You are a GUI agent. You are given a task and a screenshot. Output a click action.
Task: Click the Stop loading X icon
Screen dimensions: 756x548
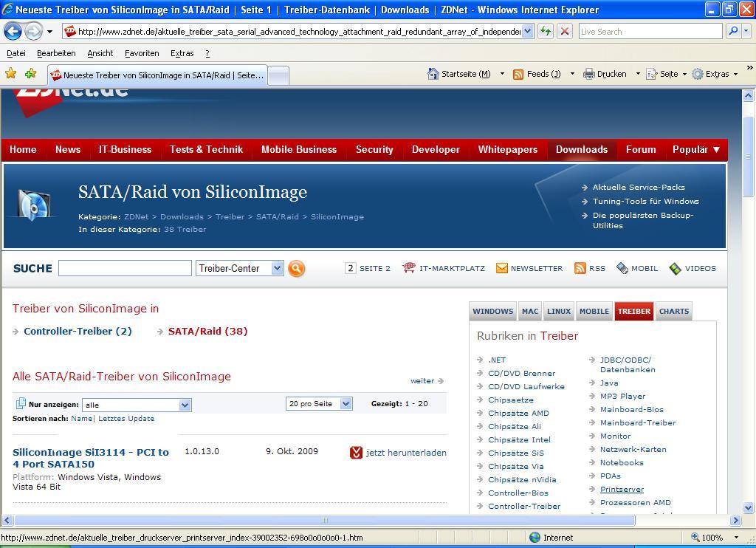(565, 32)
